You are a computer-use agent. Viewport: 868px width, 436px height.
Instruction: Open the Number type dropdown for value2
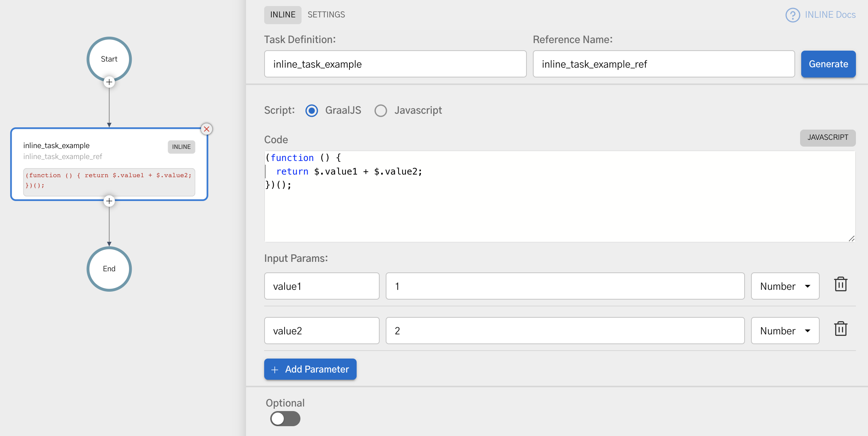tap(785, 331)
